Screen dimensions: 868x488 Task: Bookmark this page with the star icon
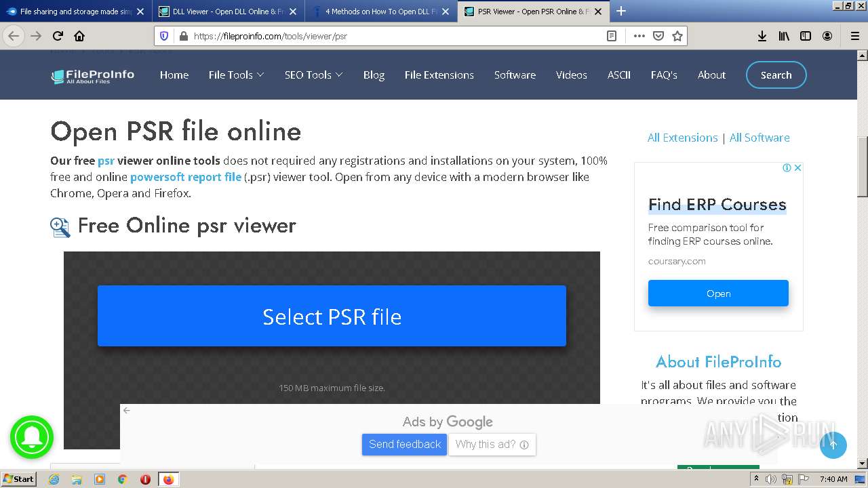[677, 36]
